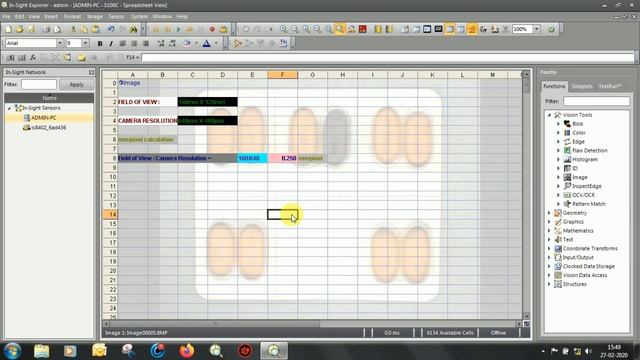Click the Apply filter button
This screenshot has width=640, height=360.
click(x=76, y=84)
